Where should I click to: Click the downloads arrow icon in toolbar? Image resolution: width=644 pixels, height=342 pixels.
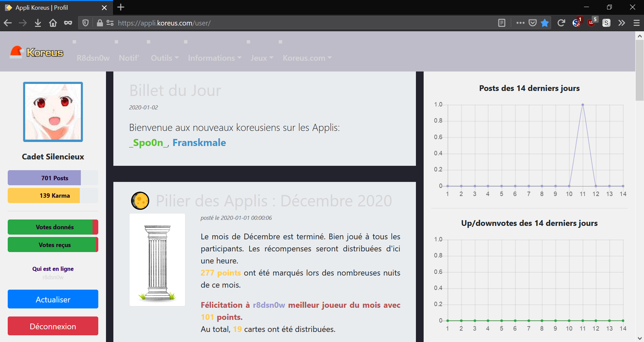coord(38,23)
